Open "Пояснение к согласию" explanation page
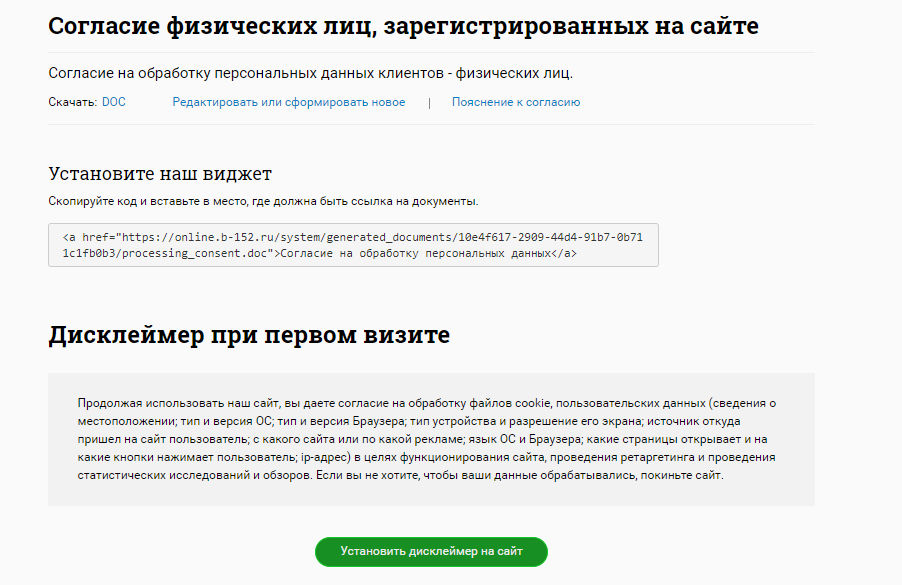Screen dimensions: 902x585 [x=517, y=101]
